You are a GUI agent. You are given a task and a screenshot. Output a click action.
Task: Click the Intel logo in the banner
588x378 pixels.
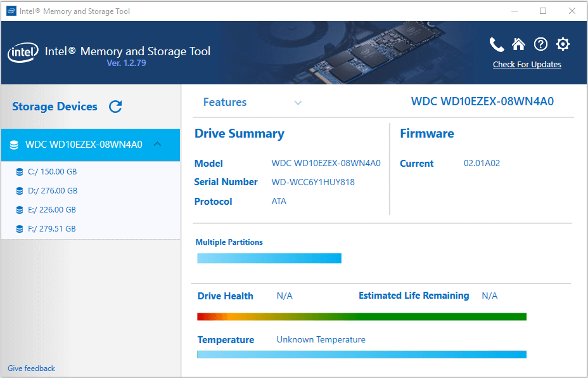pyautogui.click(x=23, y=53)
